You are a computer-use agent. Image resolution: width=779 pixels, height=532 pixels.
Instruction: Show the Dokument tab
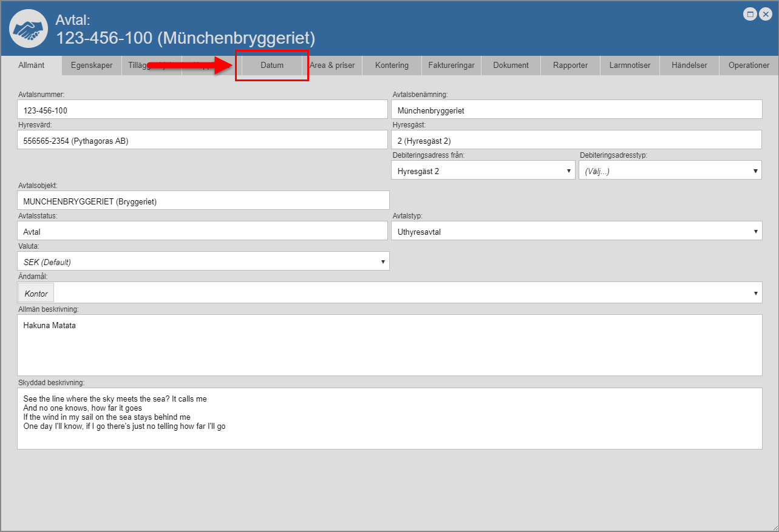(x=511, y=66)
